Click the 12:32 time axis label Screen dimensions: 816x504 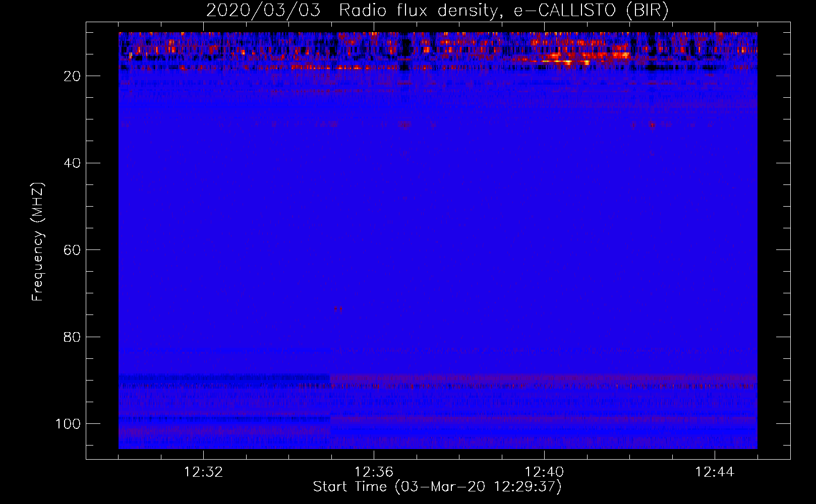[203, 472]
